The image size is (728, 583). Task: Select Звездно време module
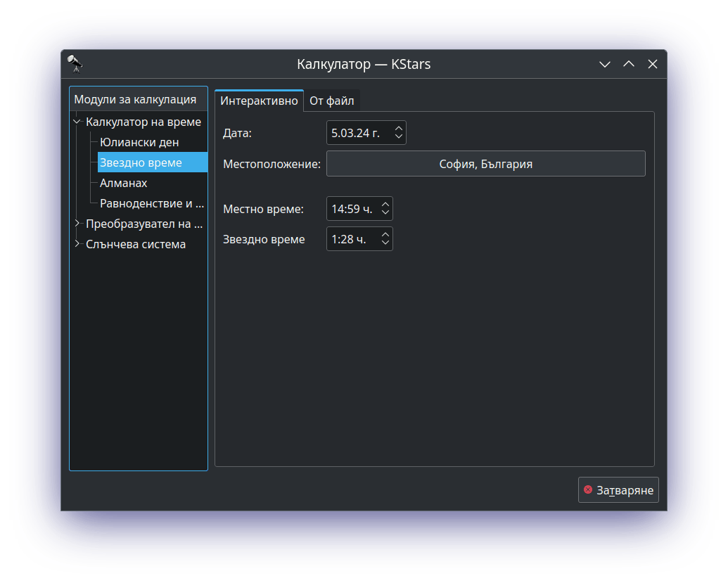tap(141, 162)
